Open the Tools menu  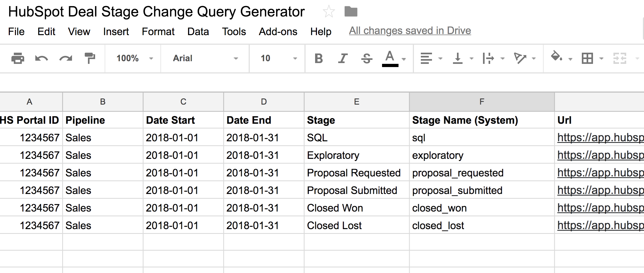pyautogui.click(x=234, y=32)
